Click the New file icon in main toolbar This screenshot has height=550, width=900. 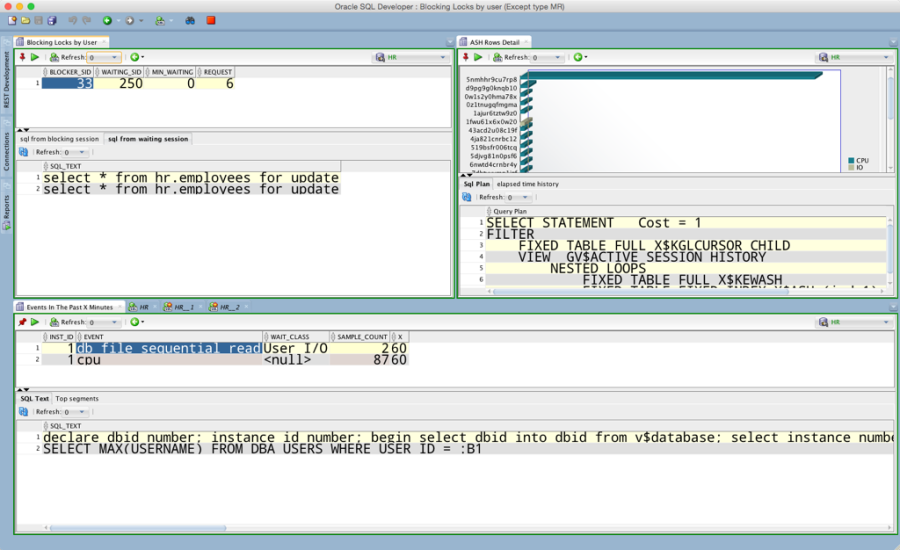point(10,20)
